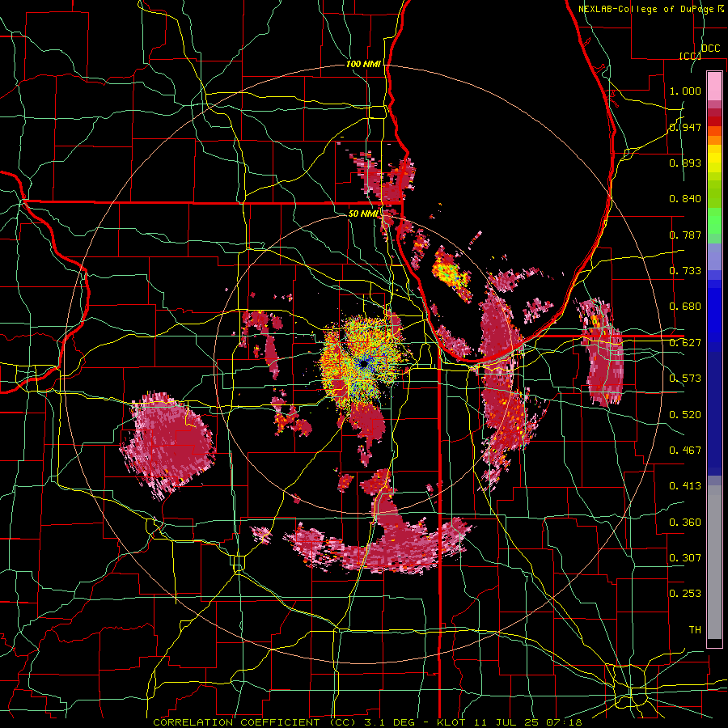Click the KLOT station identifier

tap(451, 722)
